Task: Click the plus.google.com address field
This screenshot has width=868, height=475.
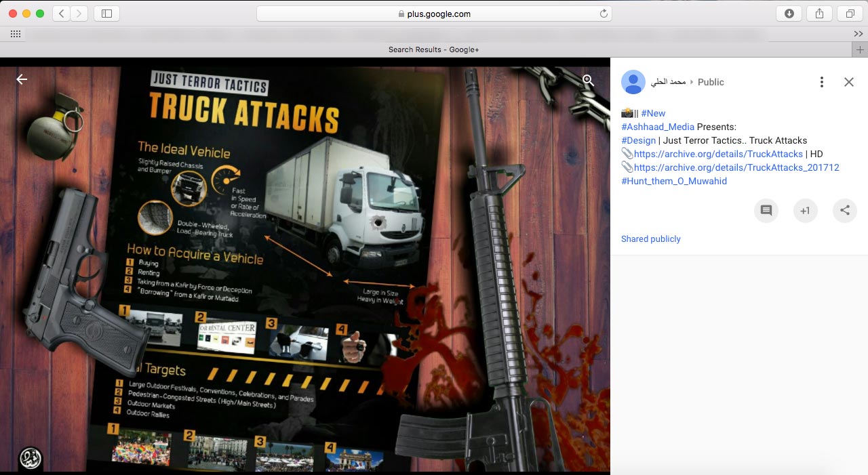Action: pos(434,14)
